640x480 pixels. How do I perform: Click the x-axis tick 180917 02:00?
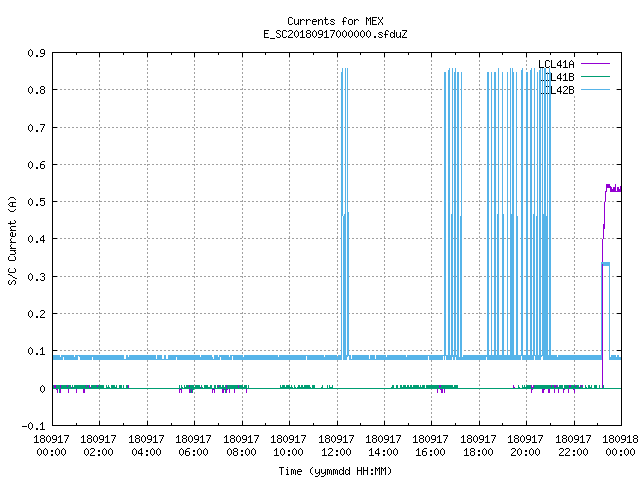click(98, 446)
